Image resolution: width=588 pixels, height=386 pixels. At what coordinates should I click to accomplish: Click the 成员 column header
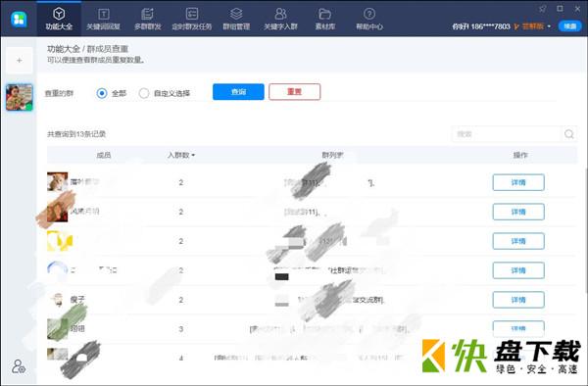point(104,155)
